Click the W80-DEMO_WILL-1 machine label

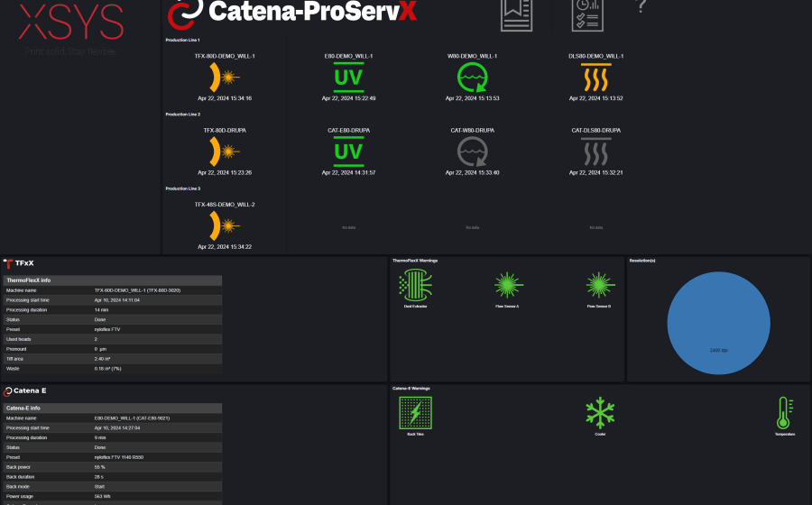pyautogui.click(x=472, y=56)
